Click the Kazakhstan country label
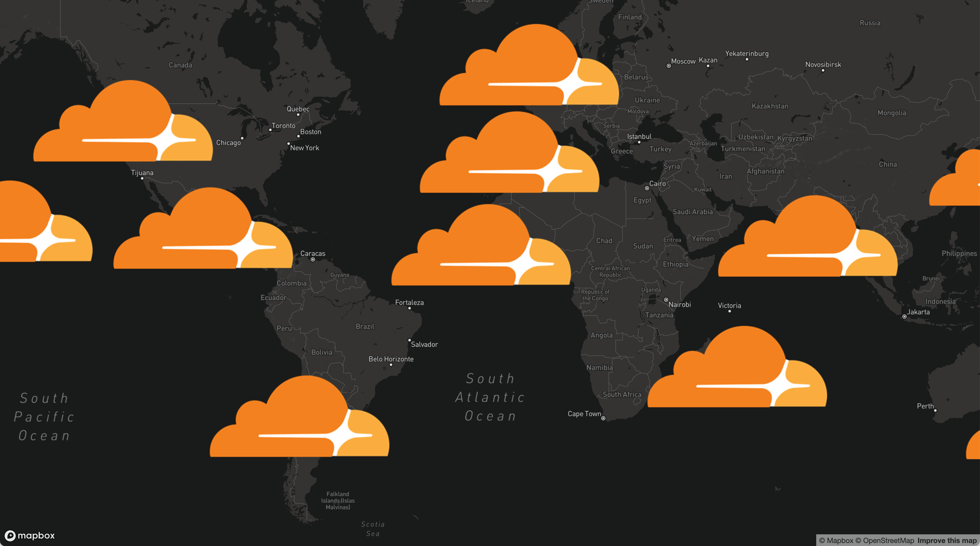The width and height of the screenshot is (980, 546). pos(770,106)
